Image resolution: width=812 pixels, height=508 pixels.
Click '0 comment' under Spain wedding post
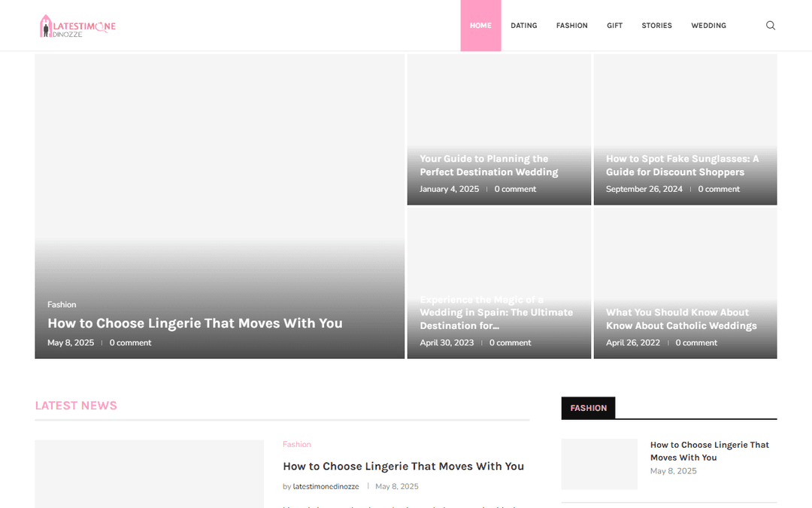tap(510, 342)
